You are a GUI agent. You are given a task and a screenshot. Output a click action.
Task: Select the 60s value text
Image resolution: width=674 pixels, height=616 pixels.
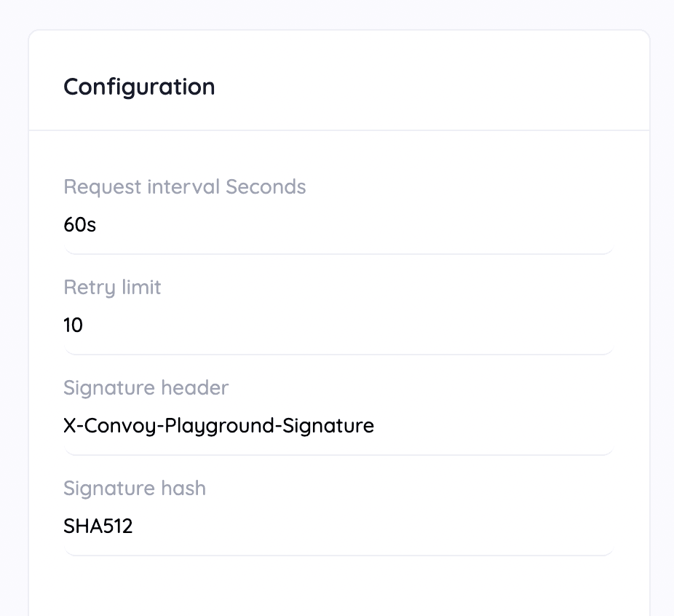pyautogui.click(x=79, y=225)
